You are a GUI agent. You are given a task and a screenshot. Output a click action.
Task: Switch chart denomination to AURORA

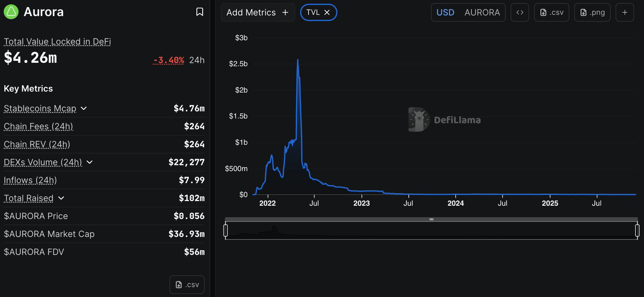pos(482,13)
